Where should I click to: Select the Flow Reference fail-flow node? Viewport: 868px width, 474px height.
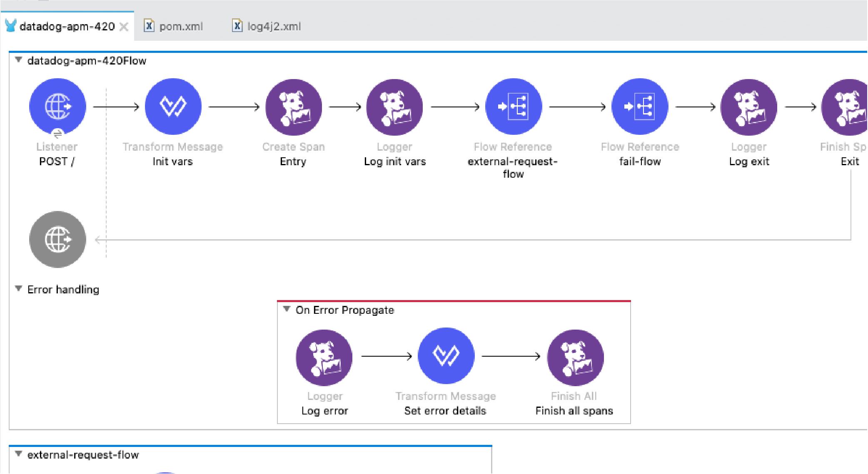[x=640, y=107]
